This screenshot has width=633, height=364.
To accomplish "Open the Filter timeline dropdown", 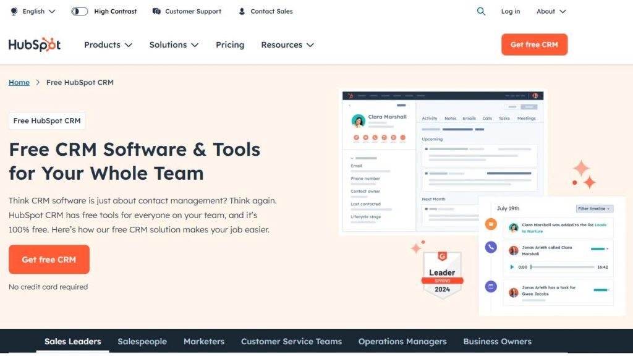I will coord(594,209).
